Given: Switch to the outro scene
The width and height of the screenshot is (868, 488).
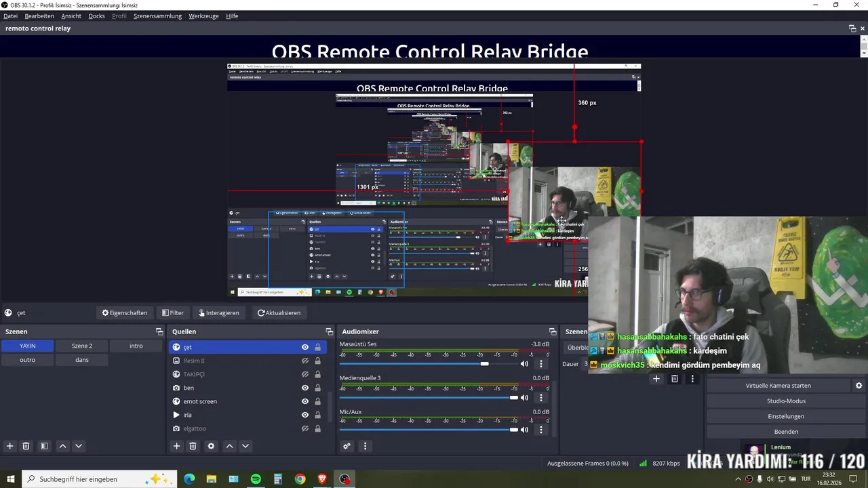Looking at the screenshot, I should 27,360.
